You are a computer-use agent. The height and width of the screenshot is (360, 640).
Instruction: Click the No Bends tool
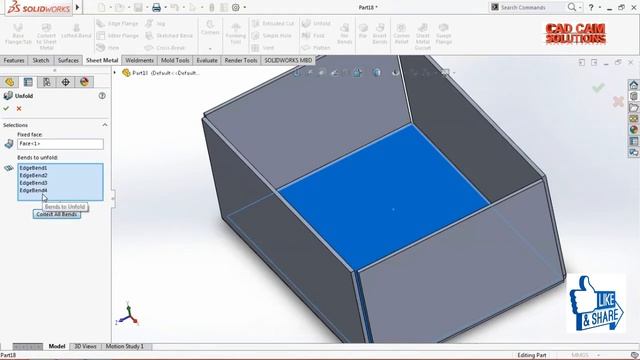pos(344,34)
